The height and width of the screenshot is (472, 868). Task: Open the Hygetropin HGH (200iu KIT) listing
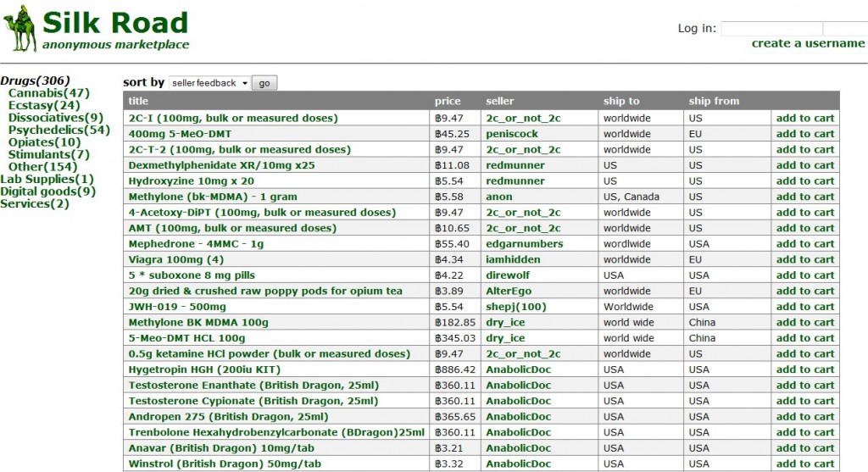pos(204,369)
